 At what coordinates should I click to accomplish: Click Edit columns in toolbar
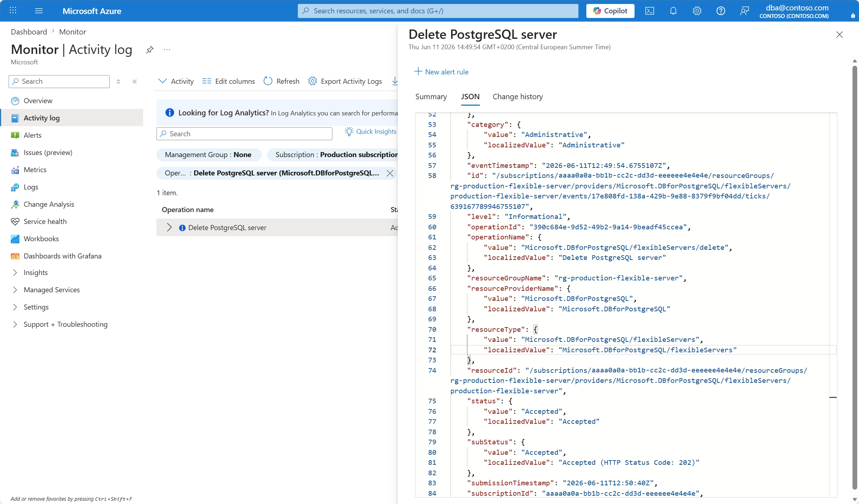(228, 81)
